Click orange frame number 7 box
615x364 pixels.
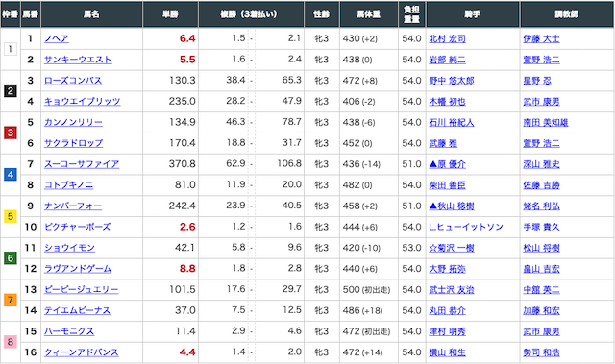pos(11,301)
